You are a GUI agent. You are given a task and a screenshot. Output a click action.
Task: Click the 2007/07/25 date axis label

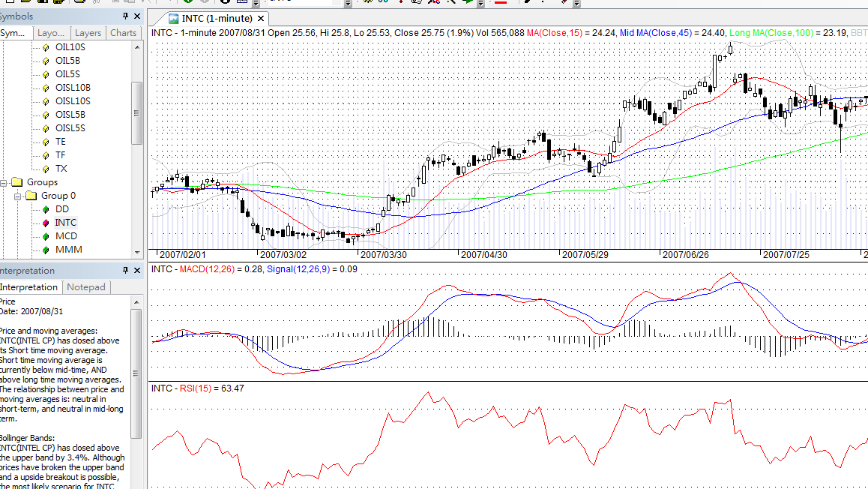786,255
